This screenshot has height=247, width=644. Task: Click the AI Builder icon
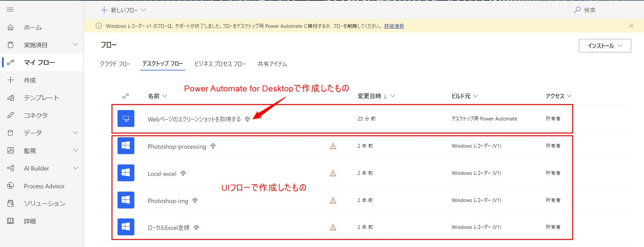click(10, 168)
